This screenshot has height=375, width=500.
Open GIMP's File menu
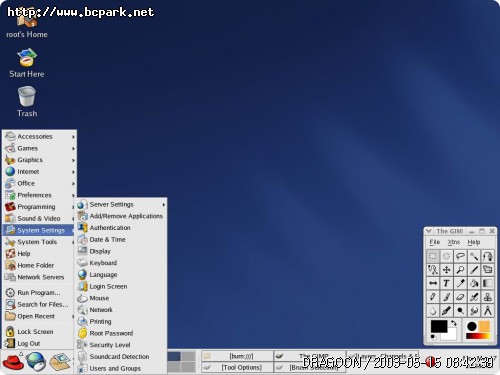point(435,242)
